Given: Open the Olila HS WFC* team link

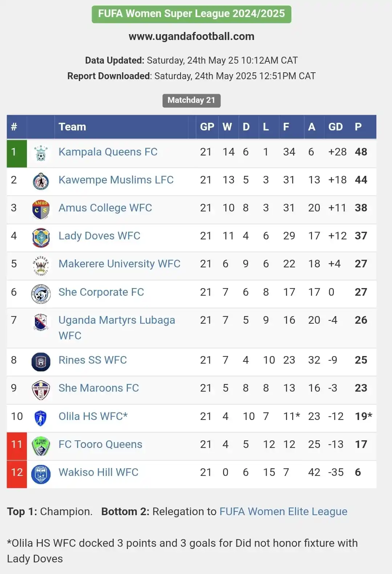Looking at the screenshot, I should (93, 416).
